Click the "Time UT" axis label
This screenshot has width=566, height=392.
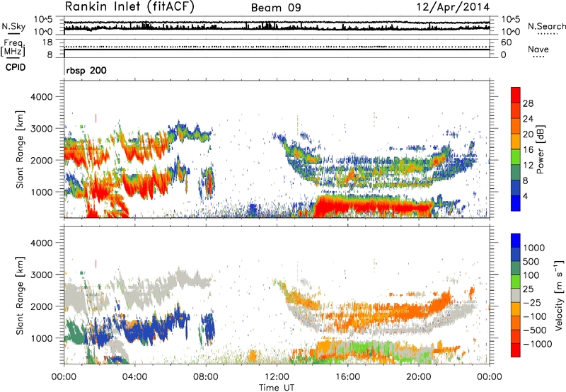click(x=277, y=387)
